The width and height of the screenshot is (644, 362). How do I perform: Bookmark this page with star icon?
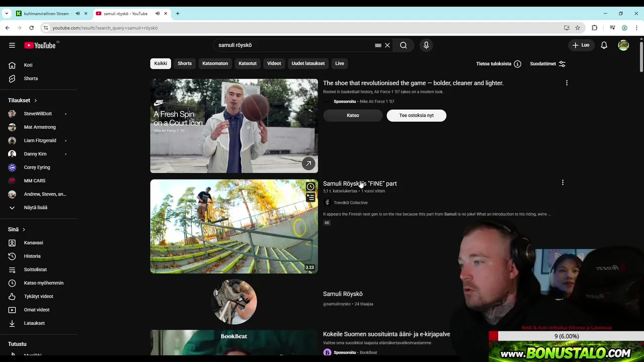[578, 28]
